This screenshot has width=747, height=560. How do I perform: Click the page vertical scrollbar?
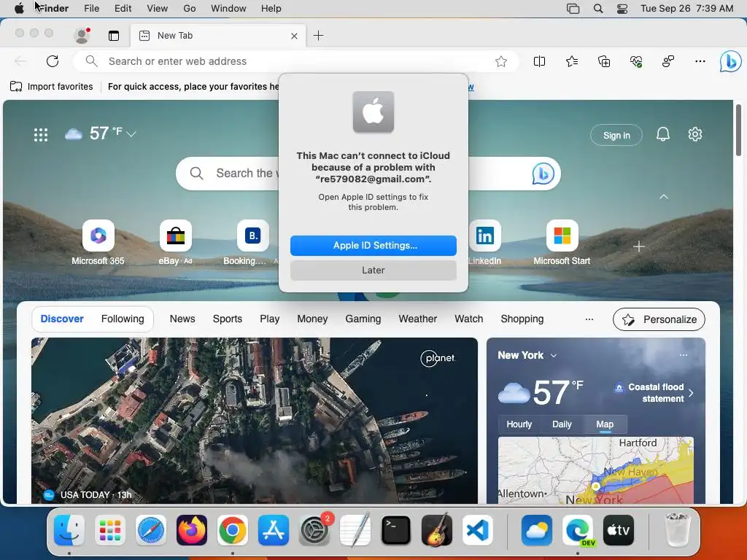coord(739,130)
